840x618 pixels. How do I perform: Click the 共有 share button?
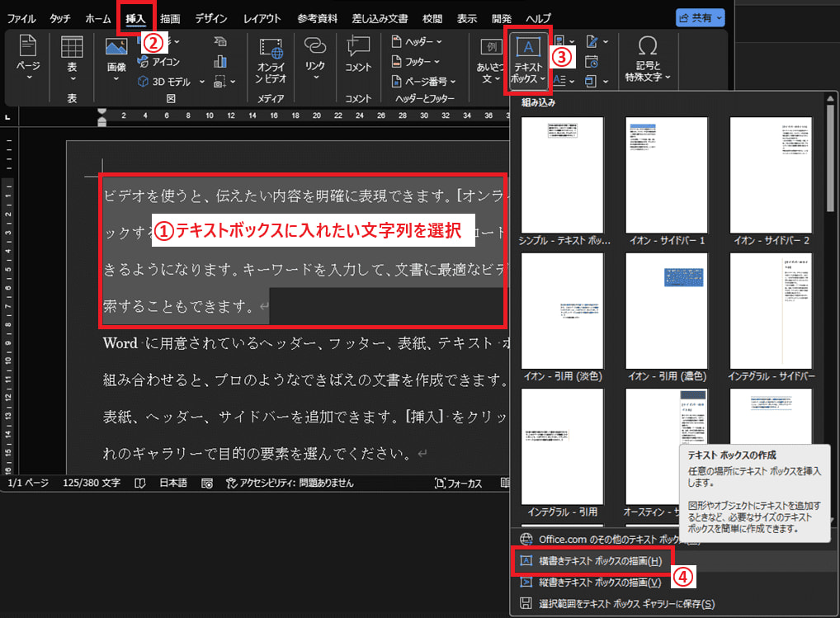coord(700,17)
